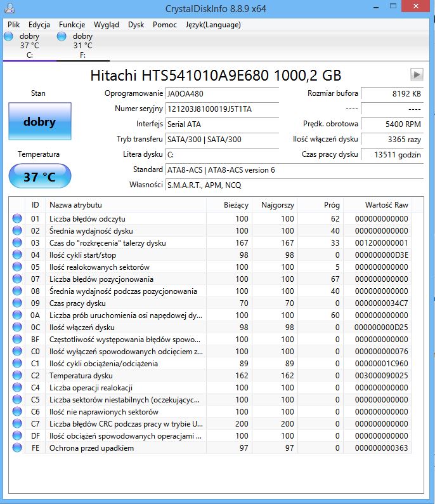Click the 'Bieżący' column header
The width and height of the screenshot is (435, 504).
[229, 205]
